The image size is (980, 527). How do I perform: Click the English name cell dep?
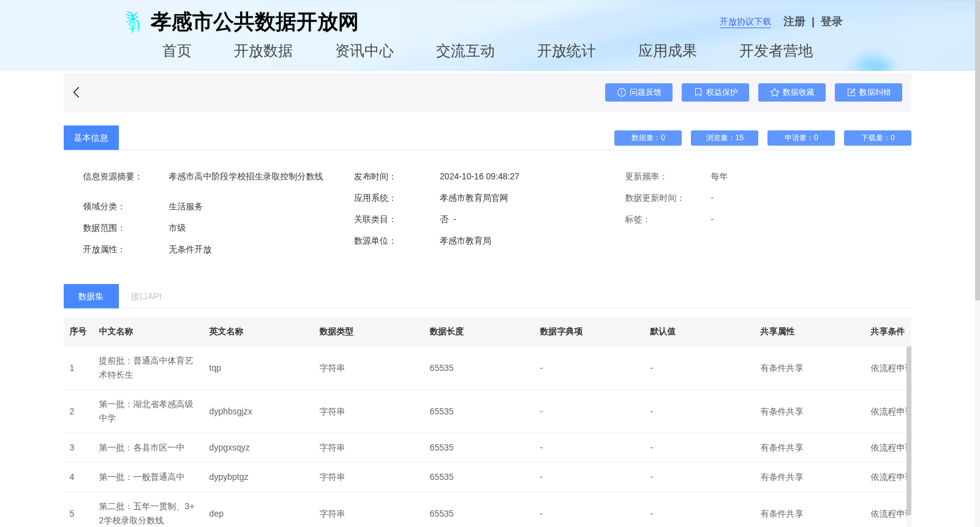coord(216,514)
